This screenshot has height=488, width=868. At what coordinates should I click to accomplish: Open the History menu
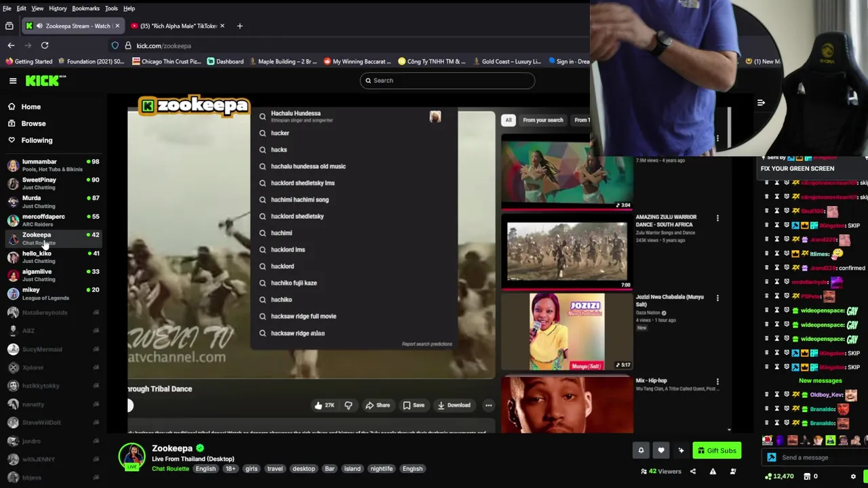point(58,8)
